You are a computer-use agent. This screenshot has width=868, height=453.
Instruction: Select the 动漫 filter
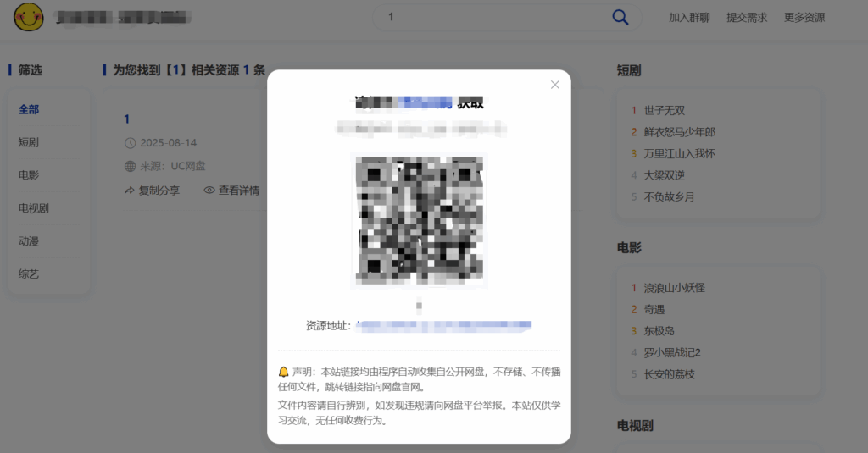(29, 240)
